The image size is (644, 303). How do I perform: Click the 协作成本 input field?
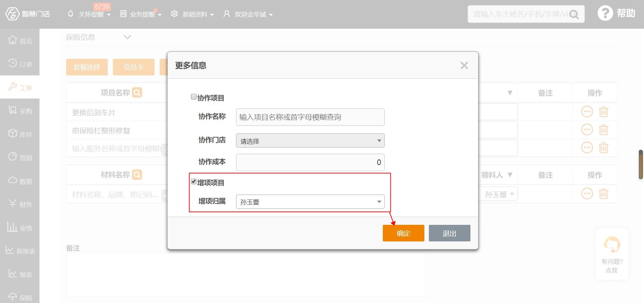click(x=310, y=162)
